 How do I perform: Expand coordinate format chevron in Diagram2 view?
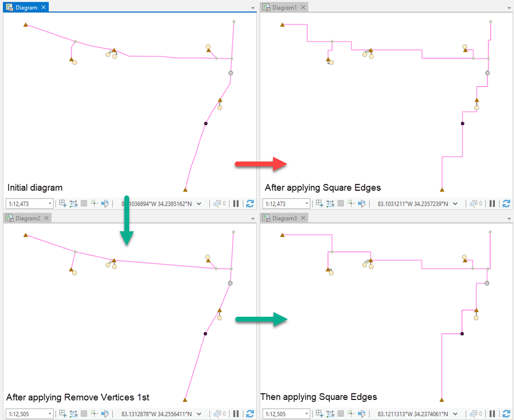(199, 414)
